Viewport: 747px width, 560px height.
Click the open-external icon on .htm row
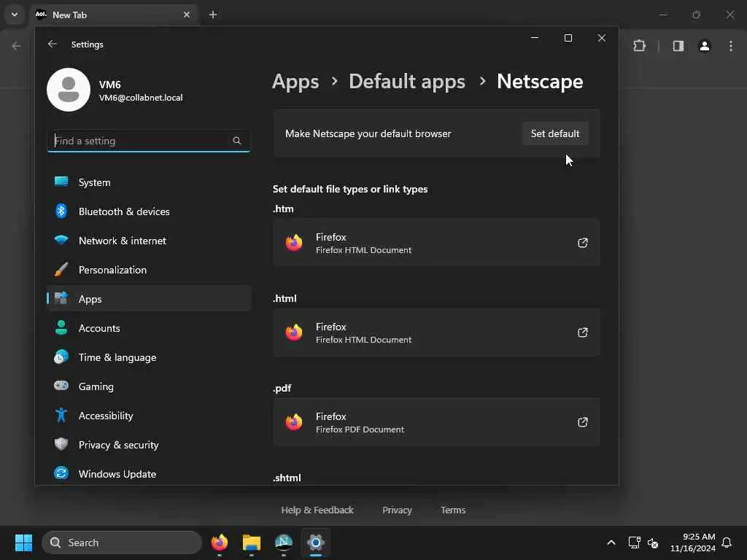click(583, 243)
